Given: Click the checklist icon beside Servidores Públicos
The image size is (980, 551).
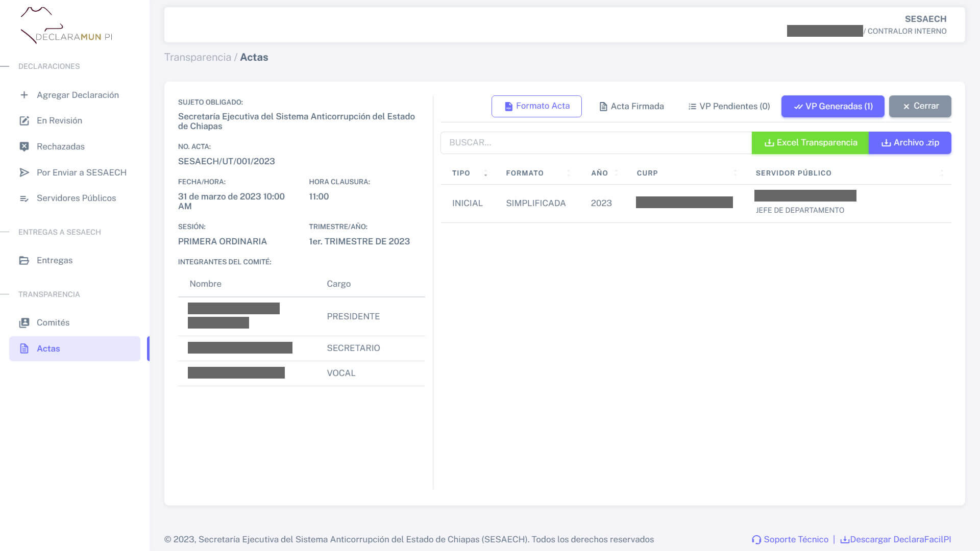Looking at the screenshot, I should pos(24,198).
